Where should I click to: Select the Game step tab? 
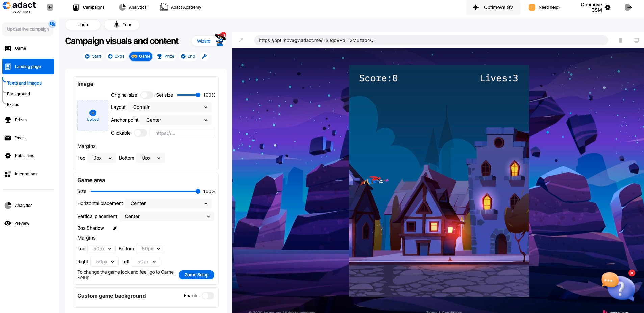[x=141, y=56]
